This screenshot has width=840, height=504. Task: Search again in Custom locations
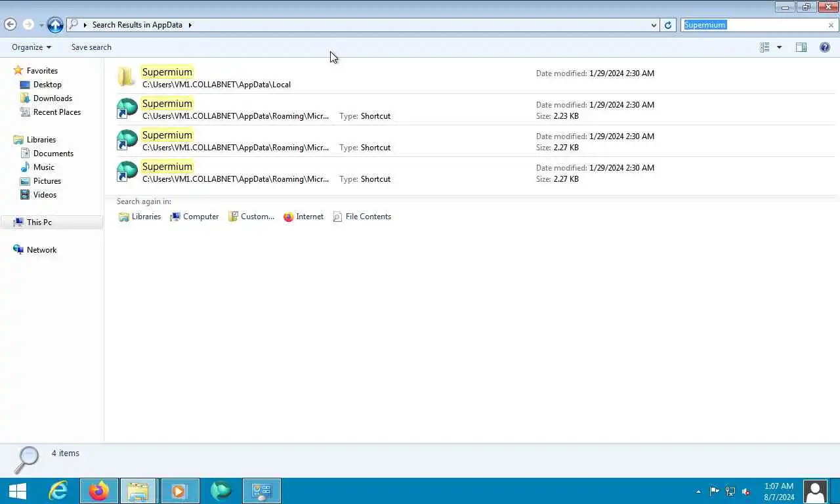251,217
